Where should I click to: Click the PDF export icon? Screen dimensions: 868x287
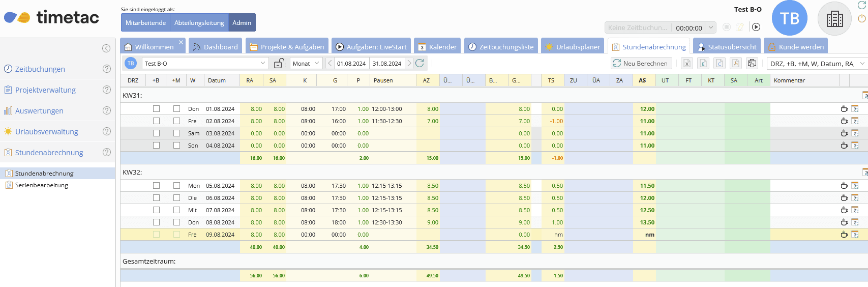pos(735,63)
